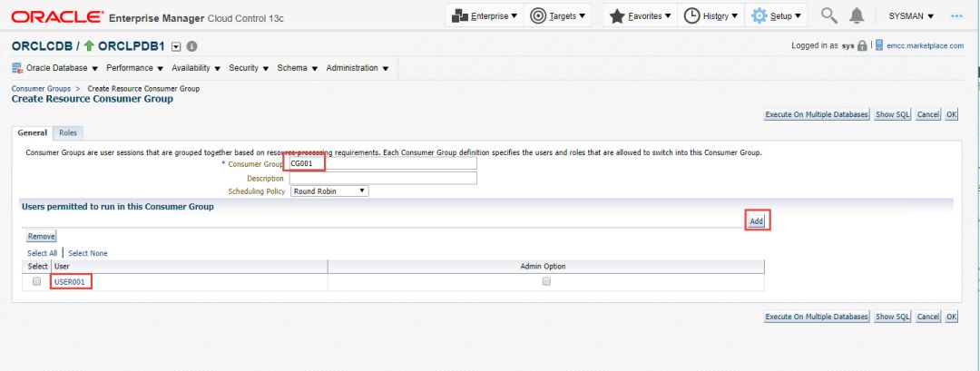Click bottom Execute On Multiple Databases button

coord(817,317)
